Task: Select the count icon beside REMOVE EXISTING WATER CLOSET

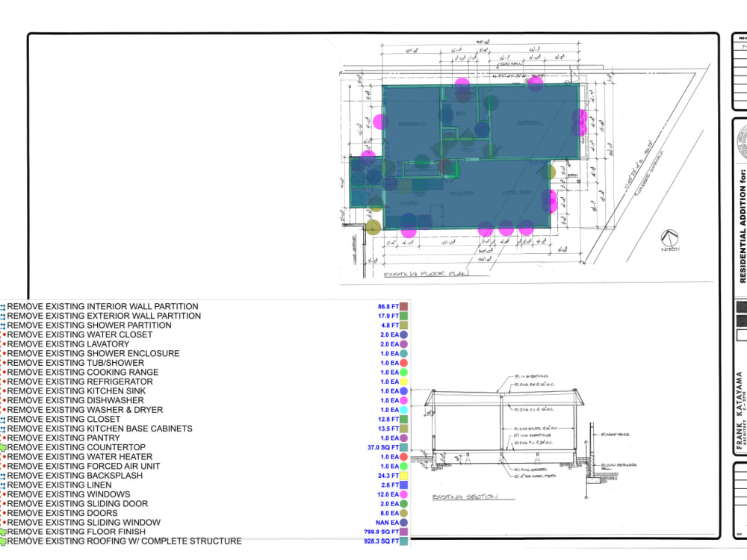Action: point(5,335)
